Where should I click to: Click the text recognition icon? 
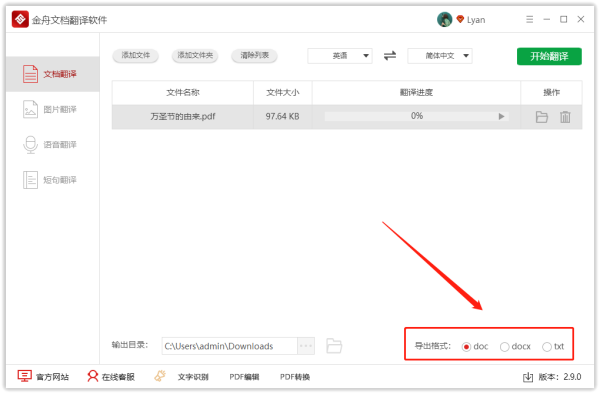(x=160, y=376)
